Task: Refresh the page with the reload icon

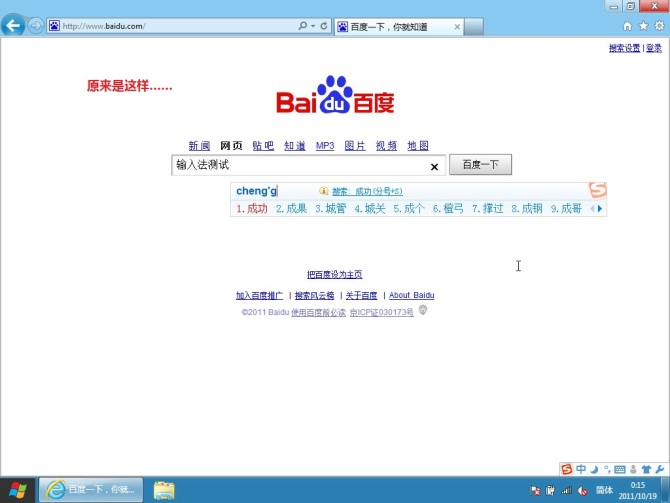Action: 324,26
